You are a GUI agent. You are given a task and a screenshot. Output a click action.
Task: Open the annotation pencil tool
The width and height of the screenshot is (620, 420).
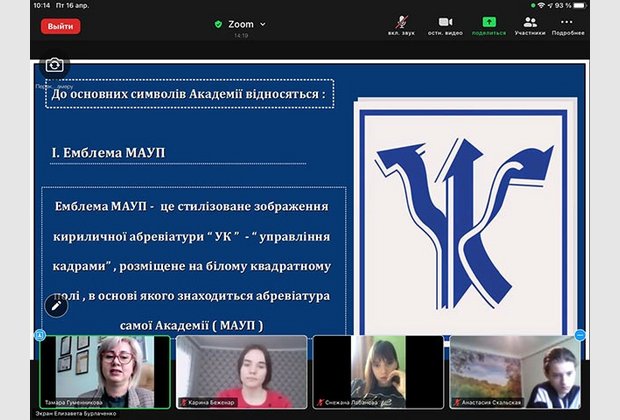pos(56,305)
